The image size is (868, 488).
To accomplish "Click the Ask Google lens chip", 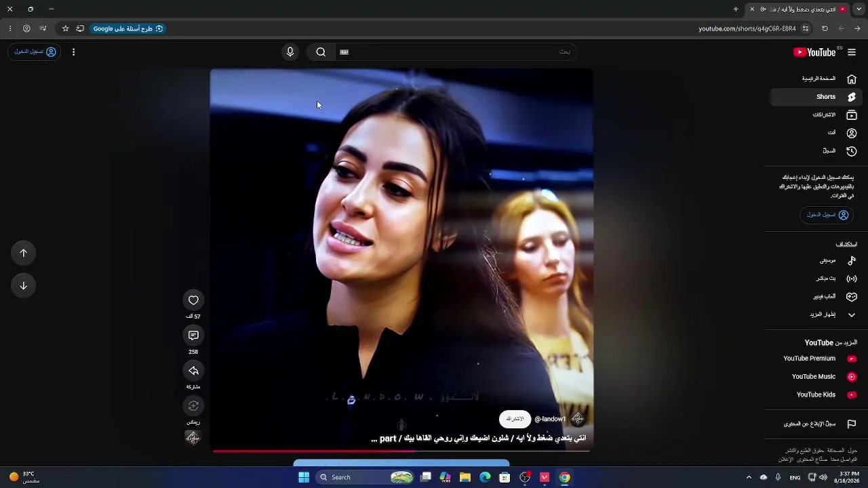I will [x=128, y=28].
